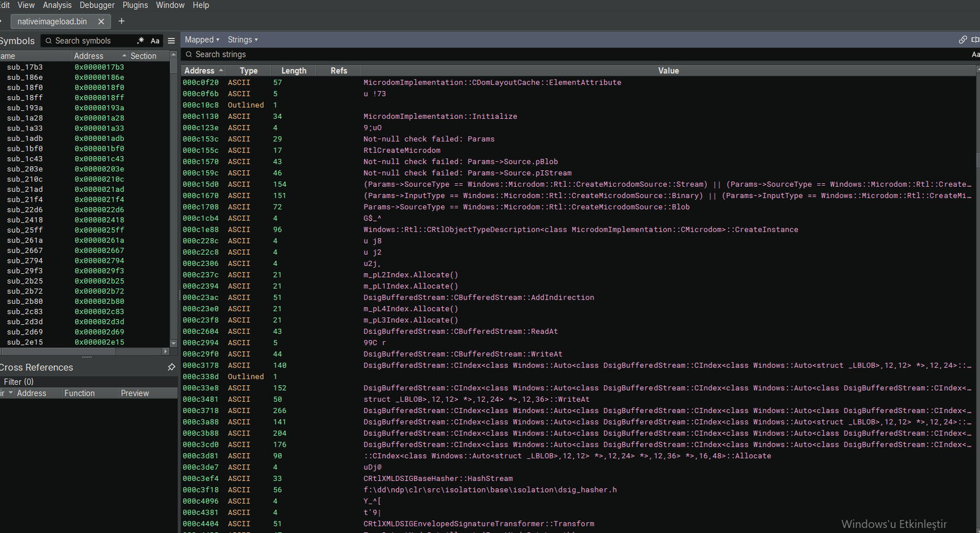Select Outlined string row at 000c338d

click(578, 377)
